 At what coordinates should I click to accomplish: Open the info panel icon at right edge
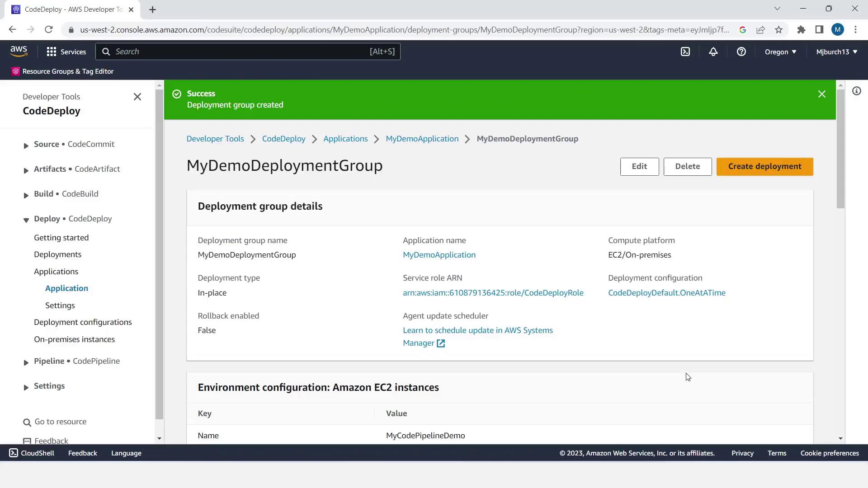click(x=856, y=91)
